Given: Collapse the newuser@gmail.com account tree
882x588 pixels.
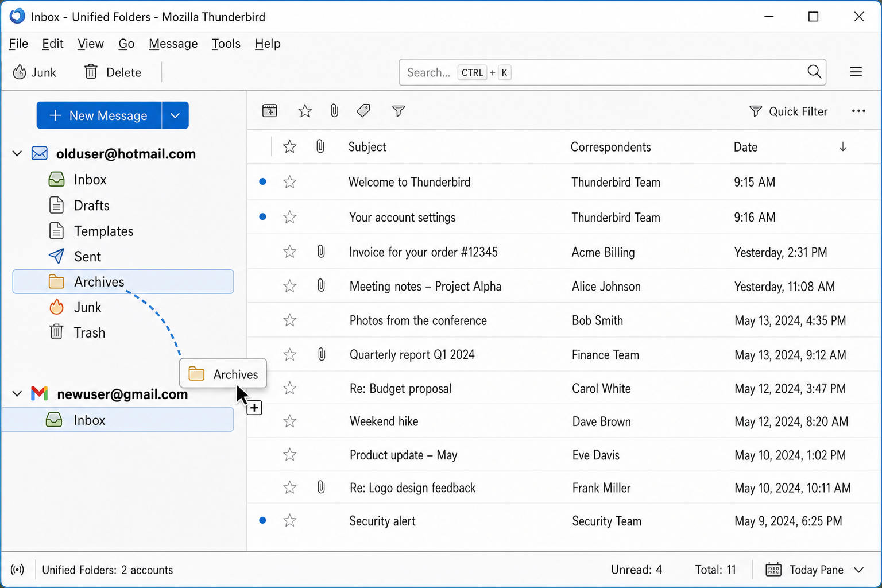Looking at the screenshot, I should coord(17,394).
